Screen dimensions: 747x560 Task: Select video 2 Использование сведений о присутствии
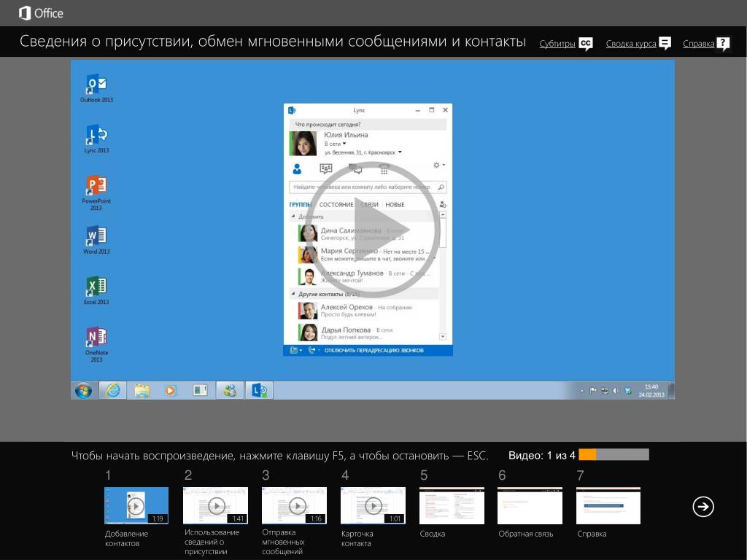click(215, 505)
